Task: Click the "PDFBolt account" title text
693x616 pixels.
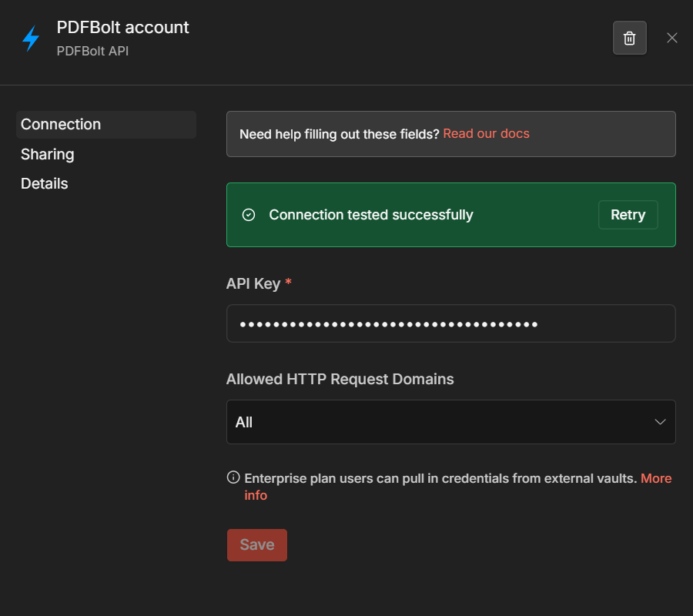Action: pyautogui.click(x=122, y=27)
